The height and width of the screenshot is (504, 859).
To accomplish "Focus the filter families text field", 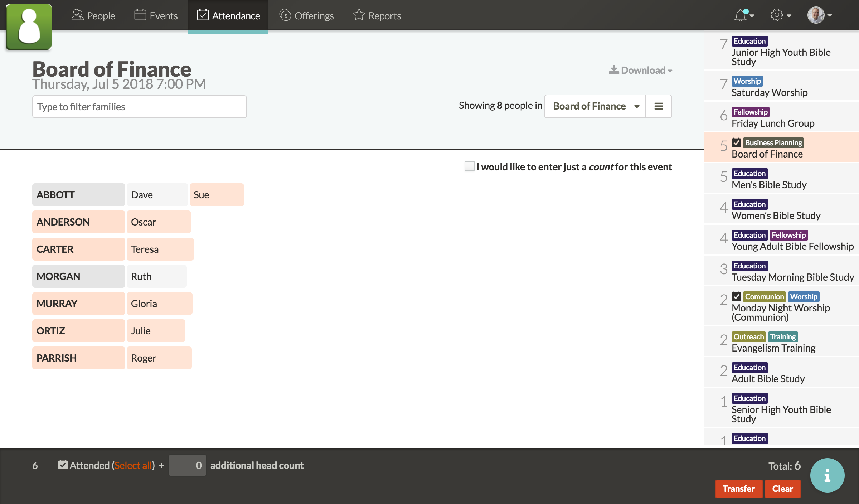I will tap(139, 107).
